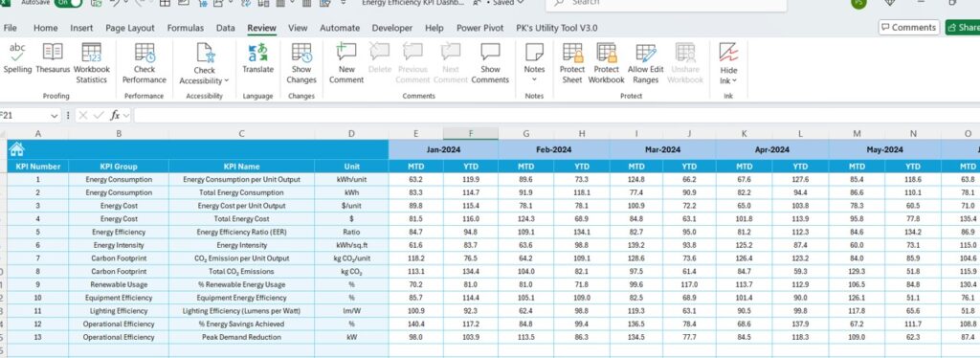This screenshot has width=980, height=358.
Task: Click the Check Accessibility icon
Action: (205, 53)
